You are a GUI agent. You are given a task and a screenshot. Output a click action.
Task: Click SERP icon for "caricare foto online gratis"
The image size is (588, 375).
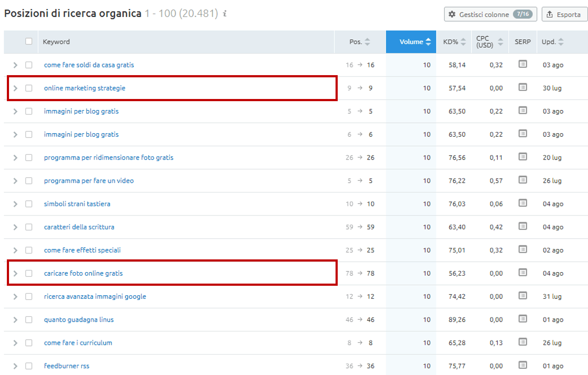[x=523, y=272]
